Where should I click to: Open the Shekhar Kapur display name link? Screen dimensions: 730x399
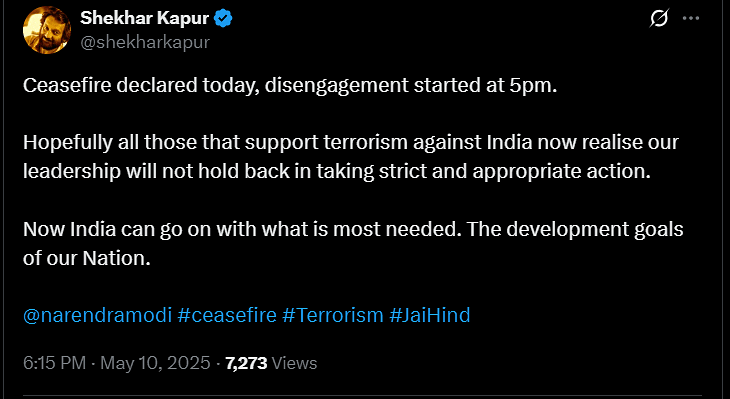click(145, 18)
